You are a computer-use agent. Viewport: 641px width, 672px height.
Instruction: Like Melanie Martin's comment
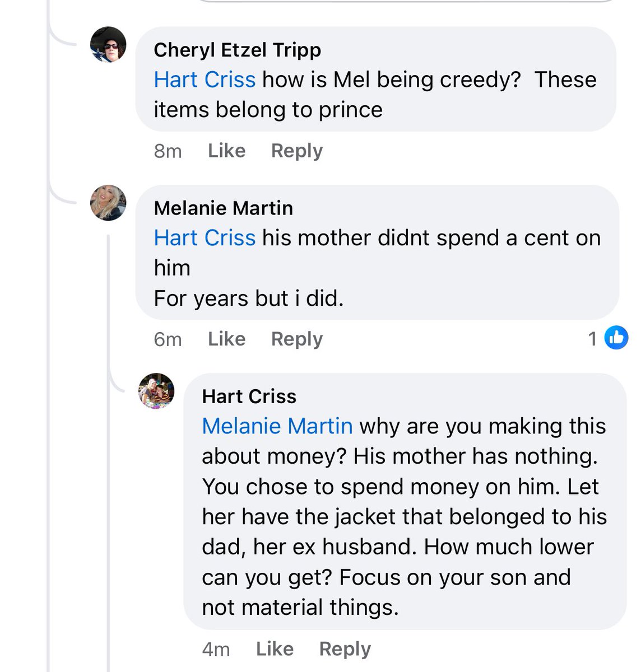coord(226,339)
